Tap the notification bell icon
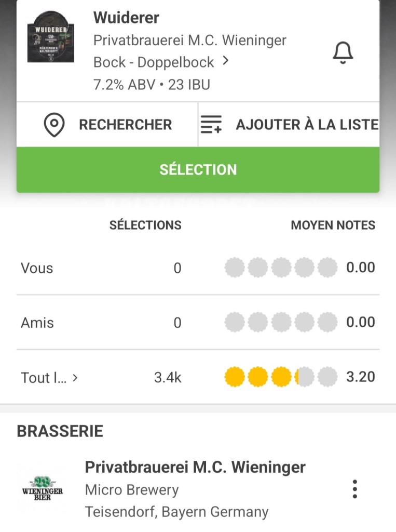 [343, 52]
